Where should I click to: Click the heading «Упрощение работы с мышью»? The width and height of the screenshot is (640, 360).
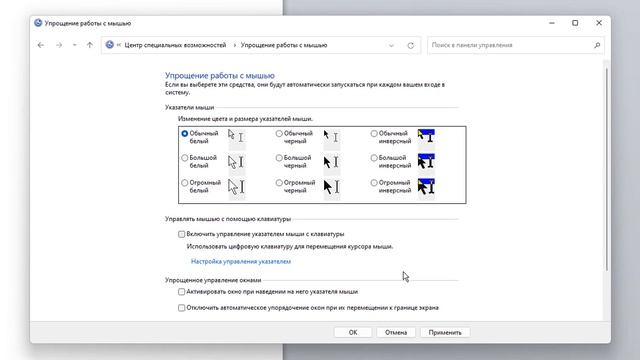pos(220,76)
